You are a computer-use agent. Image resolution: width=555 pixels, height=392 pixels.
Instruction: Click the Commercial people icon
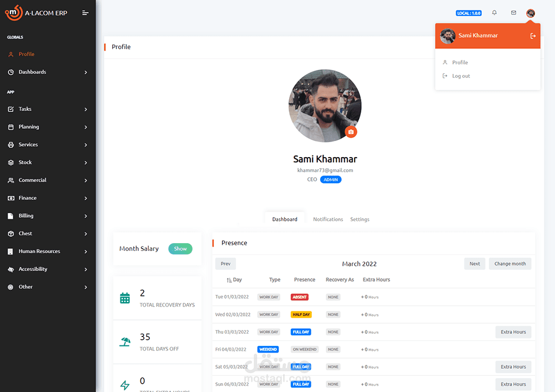11,180
